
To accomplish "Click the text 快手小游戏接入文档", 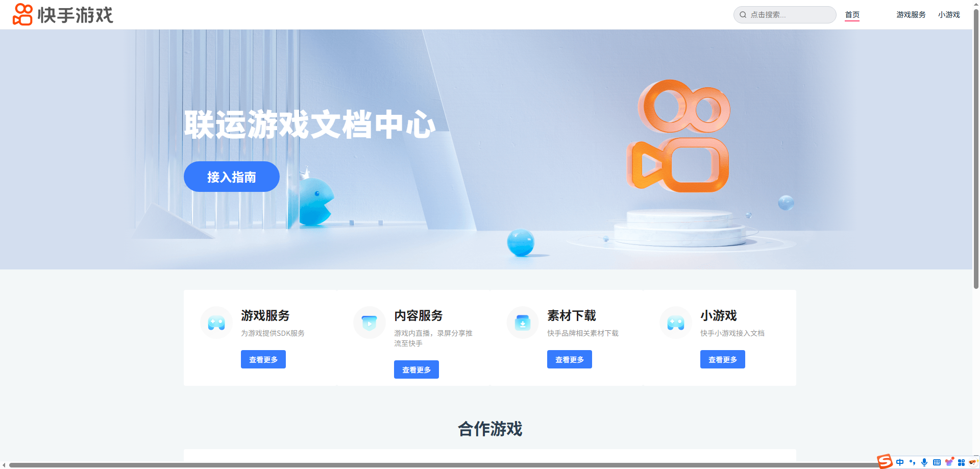I will tap(732, 333).
